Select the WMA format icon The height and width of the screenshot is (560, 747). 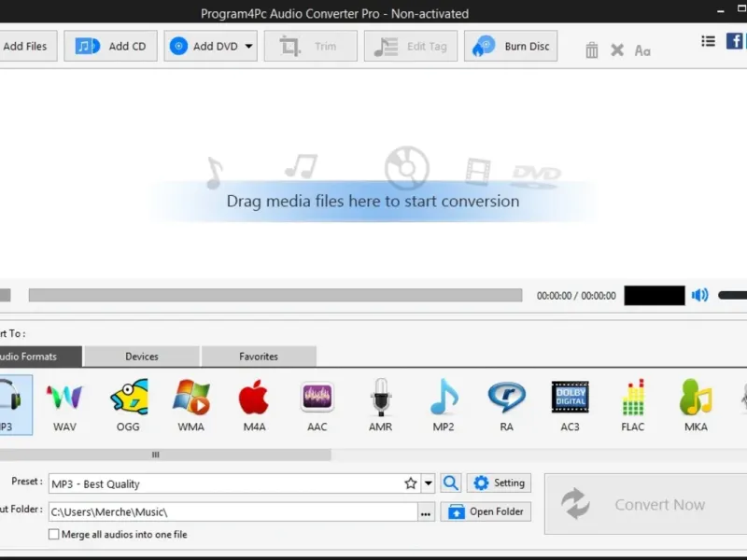pos(191,405)
